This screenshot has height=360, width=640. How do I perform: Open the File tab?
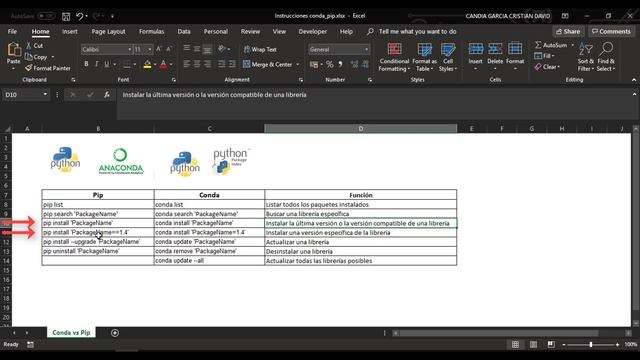coord(12,31)
